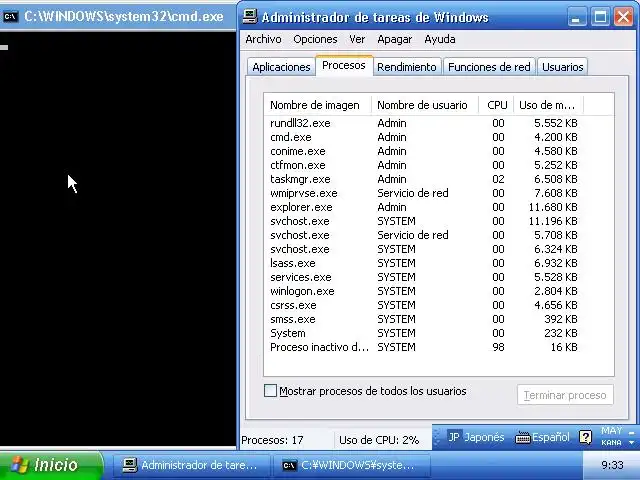Sort by Nombre de imagen column header
The image size is (640, 480).
click(318, 105)
